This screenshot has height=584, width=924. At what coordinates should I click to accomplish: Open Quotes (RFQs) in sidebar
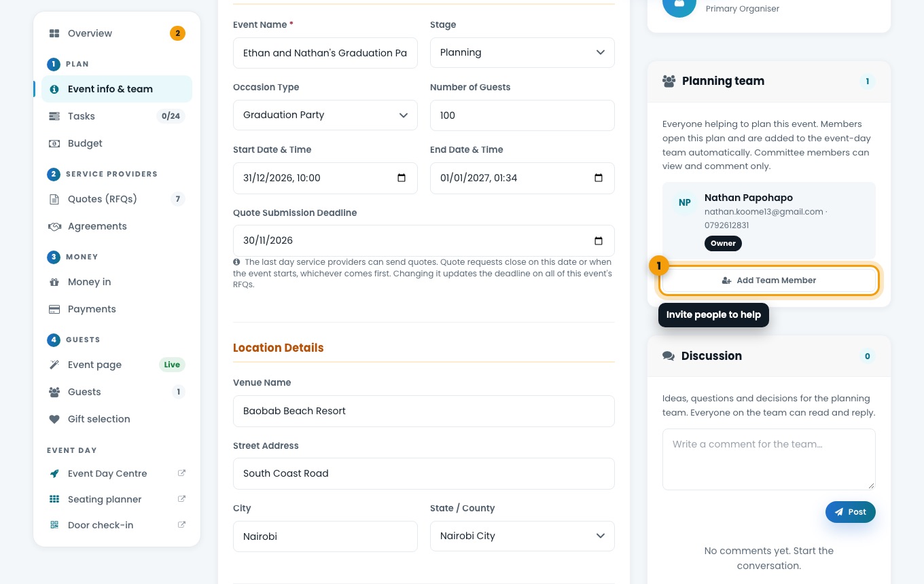pyautogui.click(x=117, y=199)
